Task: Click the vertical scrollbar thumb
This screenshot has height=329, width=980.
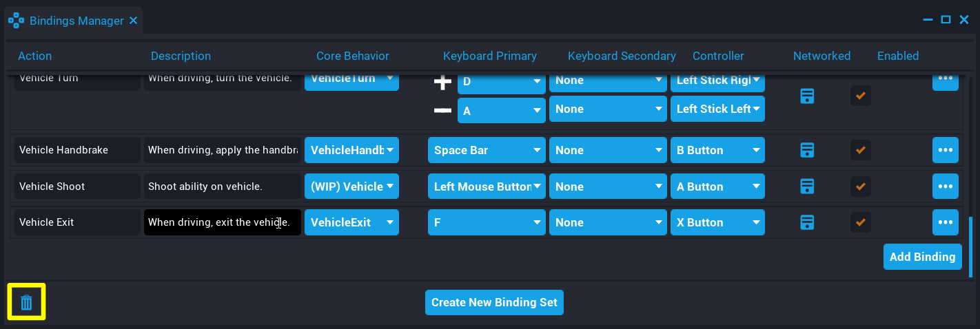Action: 971,246
